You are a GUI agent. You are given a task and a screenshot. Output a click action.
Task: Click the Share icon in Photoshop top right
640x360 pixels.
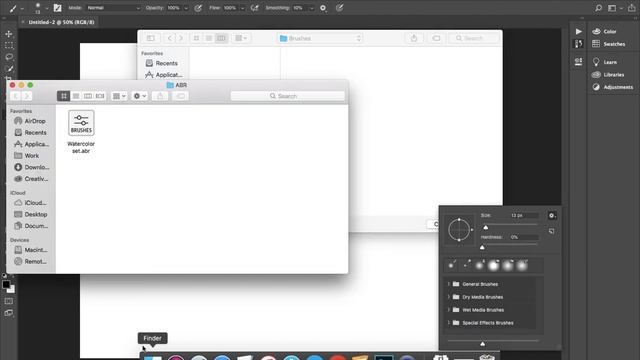click(x=632, y=8)
